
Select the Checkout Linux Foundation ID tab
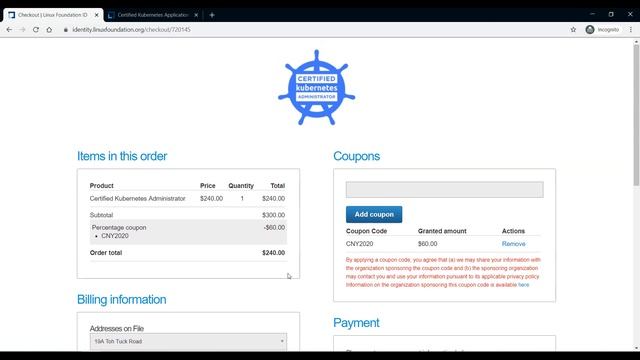point(52,15)
